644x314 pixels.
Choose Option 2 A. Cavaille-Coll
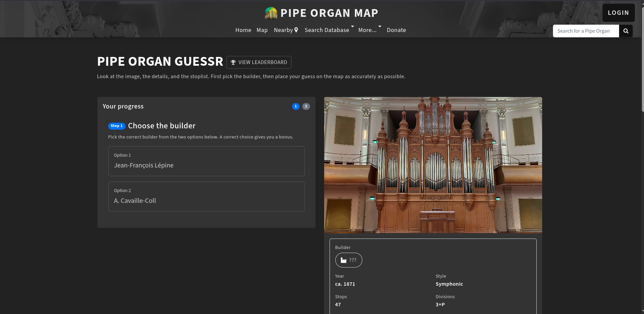pos(206,197)
